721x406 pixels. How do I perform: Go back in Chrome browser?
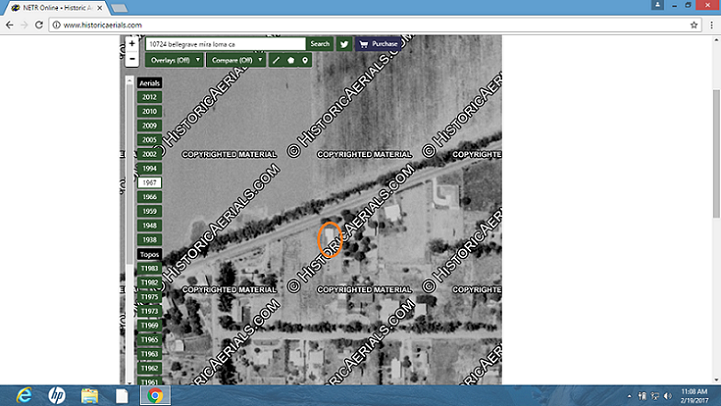click(9, 25)
